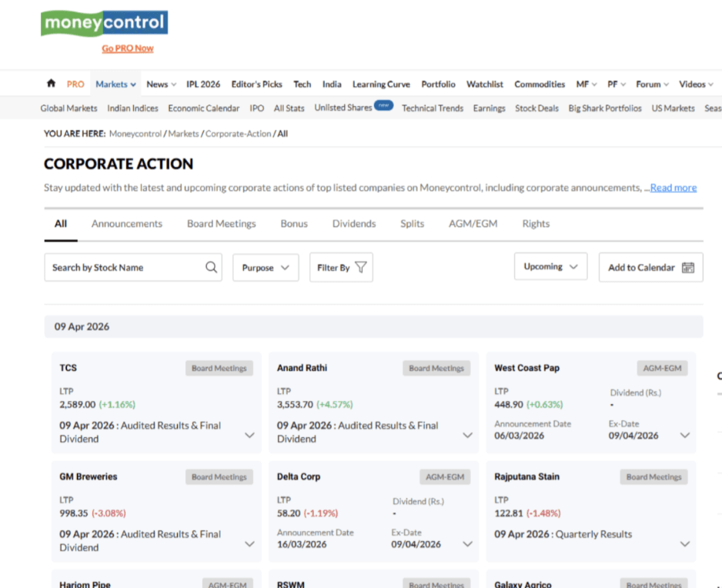Switch to the Board Meetings tab
Image resolution: width=722 pixels, height=588 pixels.
click(x=222, y=224)
